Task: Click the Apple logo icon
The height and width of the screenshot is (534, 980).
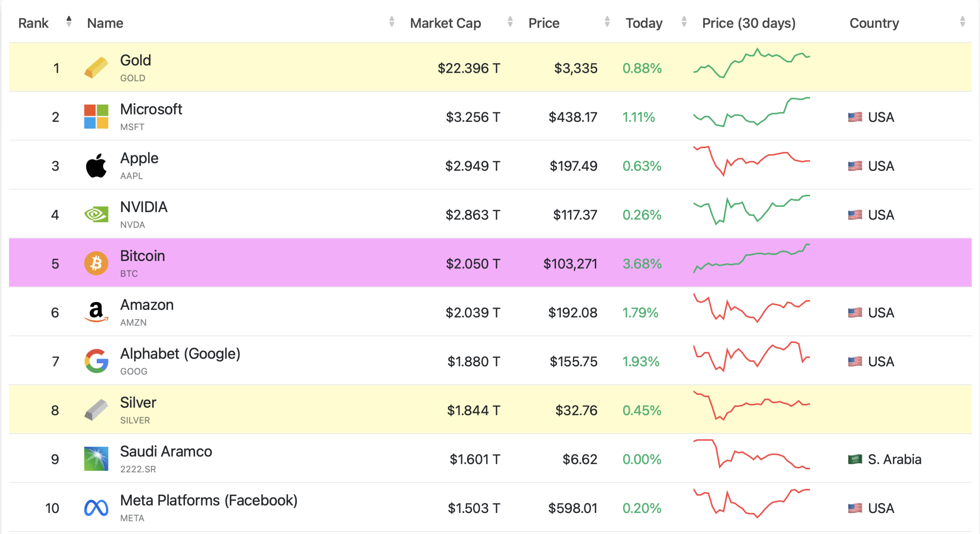Action: click(96, 165)
